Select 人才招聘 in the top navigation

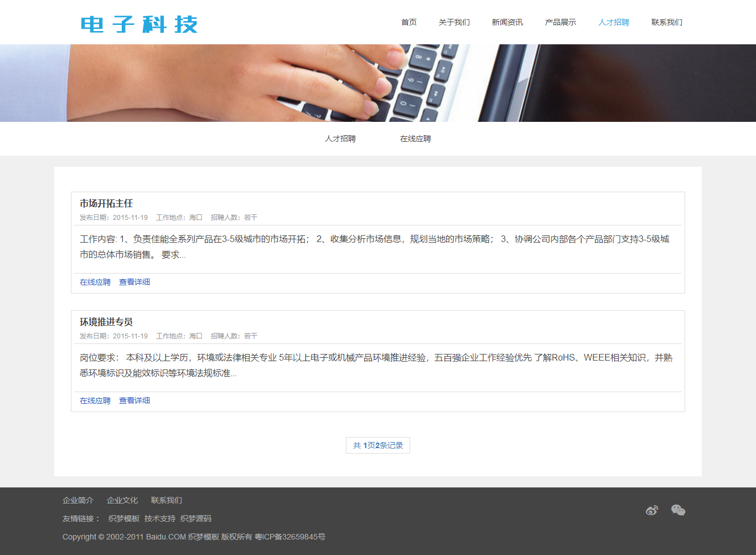click(614, 22)
